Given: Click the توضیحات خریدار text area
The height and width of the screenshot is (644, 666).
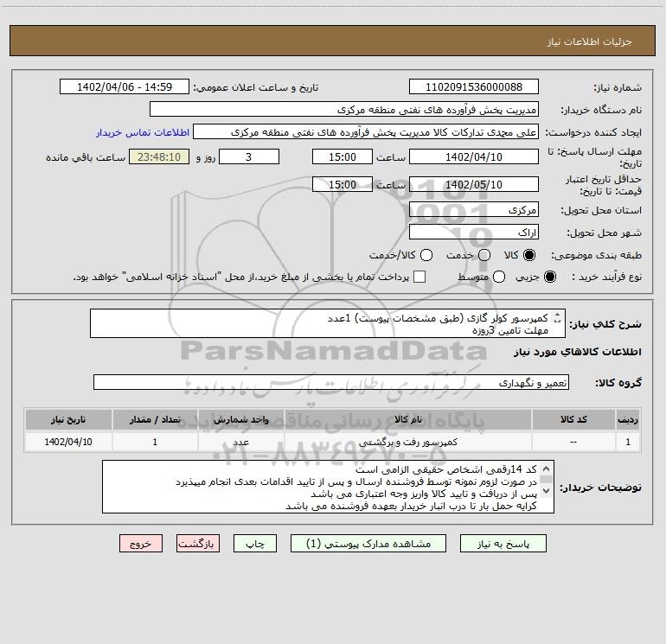Looking at the screenshot, I should [x=329, y=487].
